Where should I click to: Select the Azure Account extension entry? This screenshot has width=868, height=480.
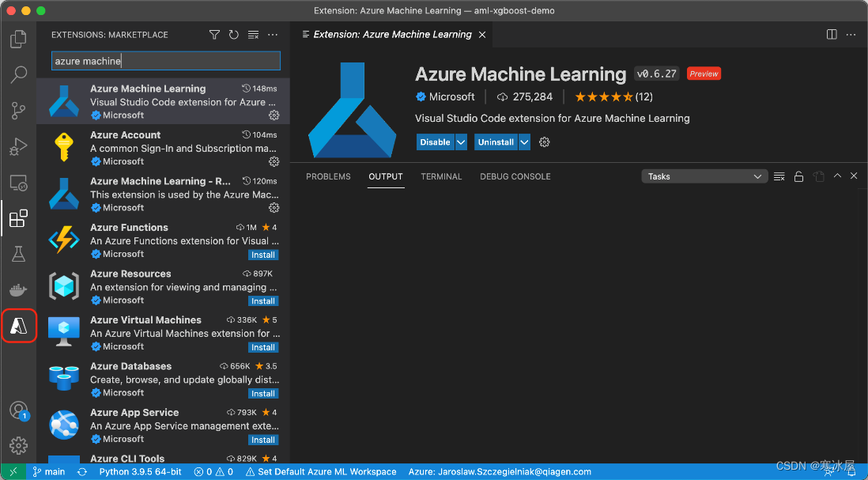coord(164,147)
